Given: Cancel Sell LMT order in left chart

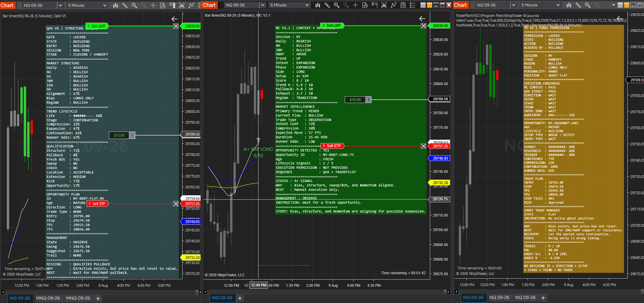Looking at the screenshot, I should [177, 26].
